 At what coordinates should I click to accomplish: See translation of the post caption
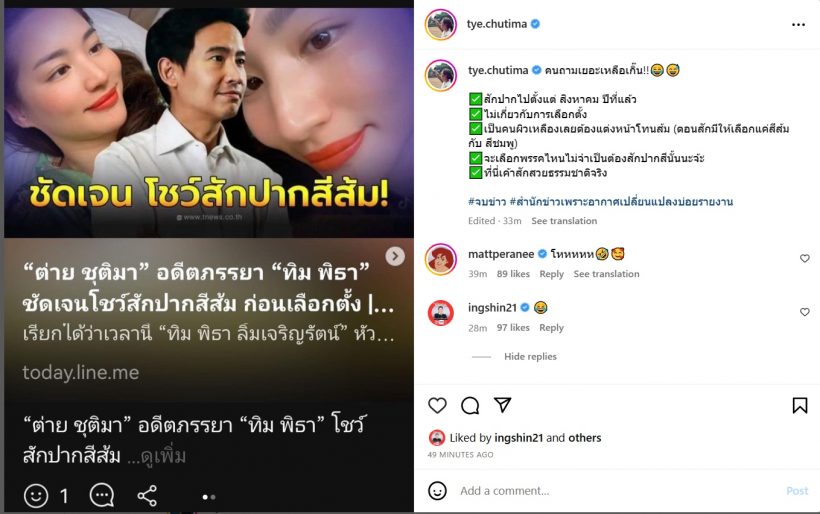[564, 221]
